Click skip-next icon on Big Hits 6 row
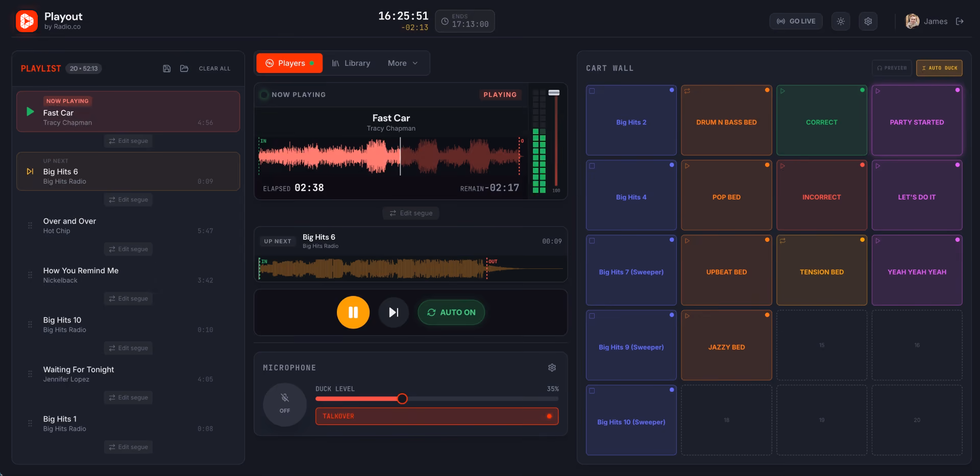980x476 pixels. pos(30,171)
